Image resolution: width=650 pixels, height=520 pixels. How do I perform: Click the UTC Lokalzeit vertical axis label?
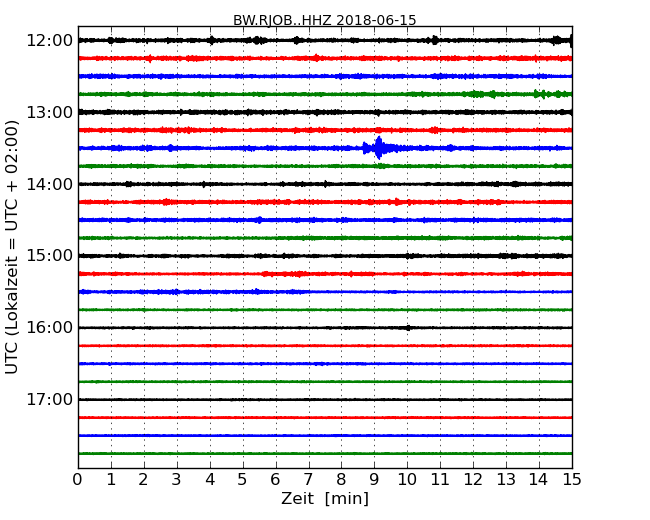12,247
